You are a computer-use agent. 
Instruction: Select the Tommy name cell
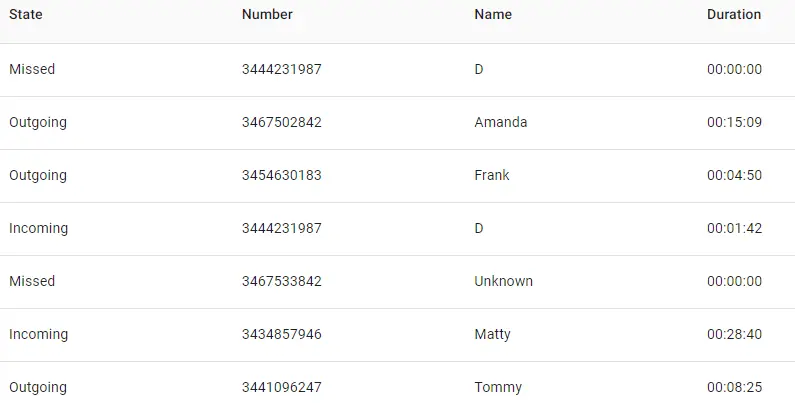tap(498, 388)
